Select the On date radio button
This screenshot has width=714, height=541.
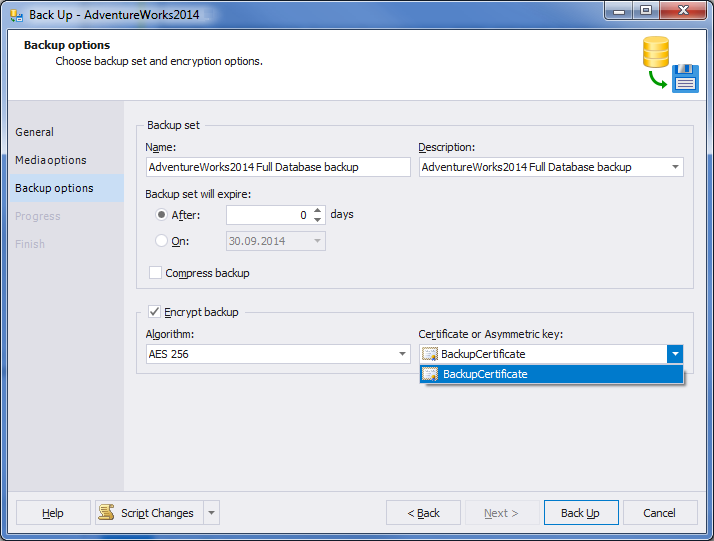click(161, 240)
